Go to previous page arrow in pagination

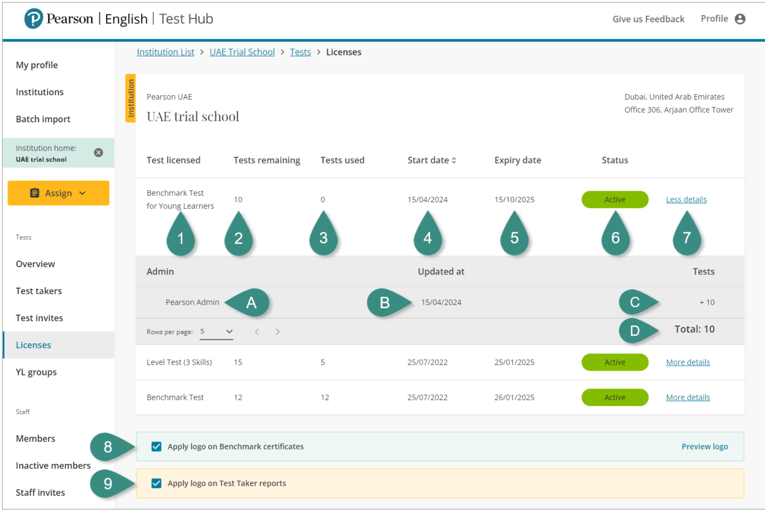257,332
